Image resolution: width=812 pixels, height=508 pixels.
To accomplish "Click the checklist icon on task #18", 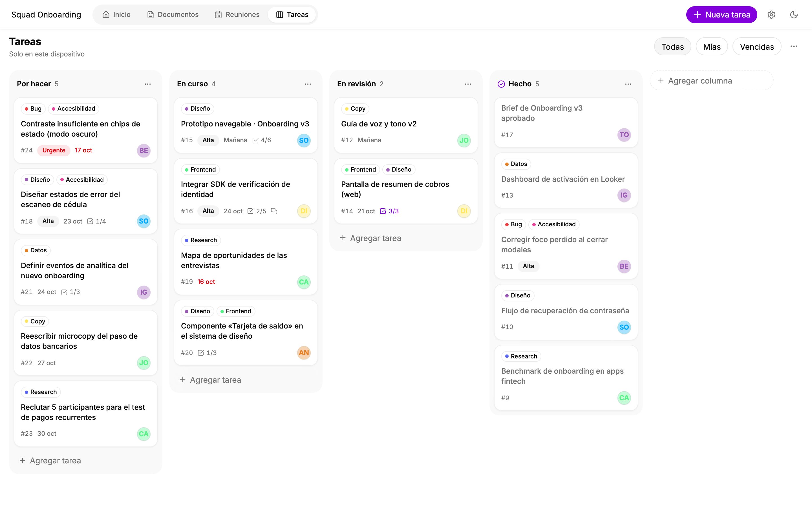I will click(x=90, y=221).
